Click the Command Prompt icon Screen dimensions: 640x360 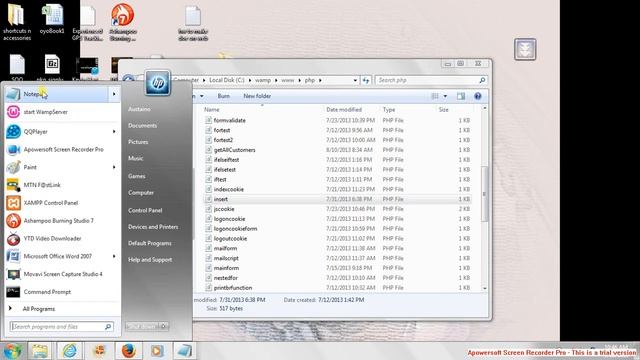13,292
